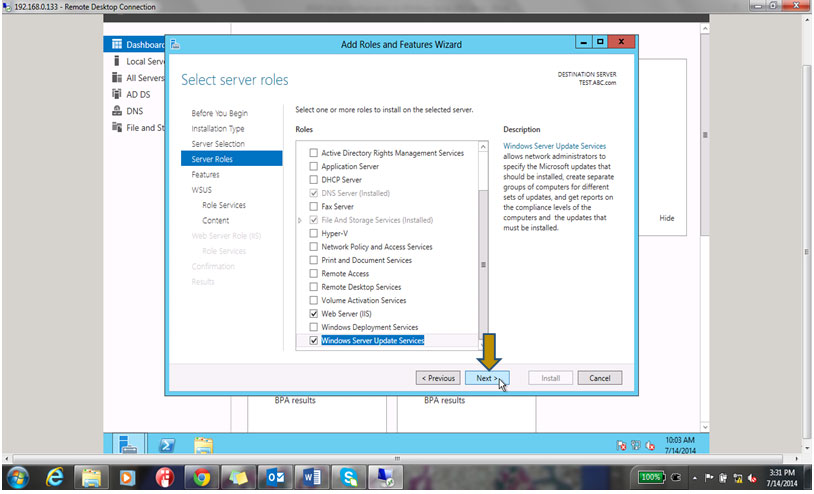814x494 pixels.
Task: Go to Features step
Action: pos(206,174)
